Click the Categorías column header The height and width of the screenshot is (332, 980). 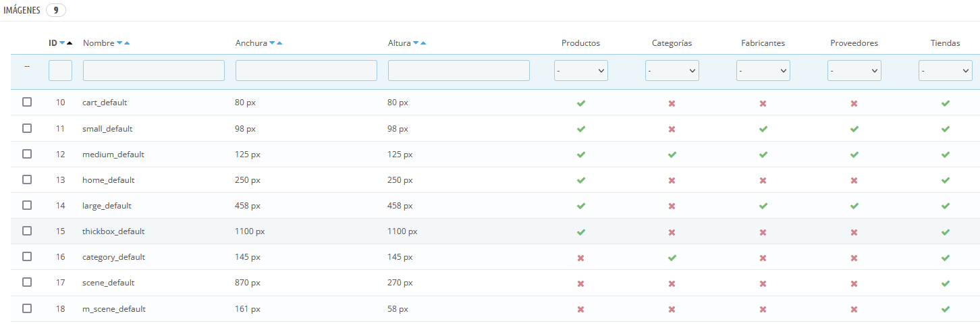pyautogui.click(x=672, y=43)
